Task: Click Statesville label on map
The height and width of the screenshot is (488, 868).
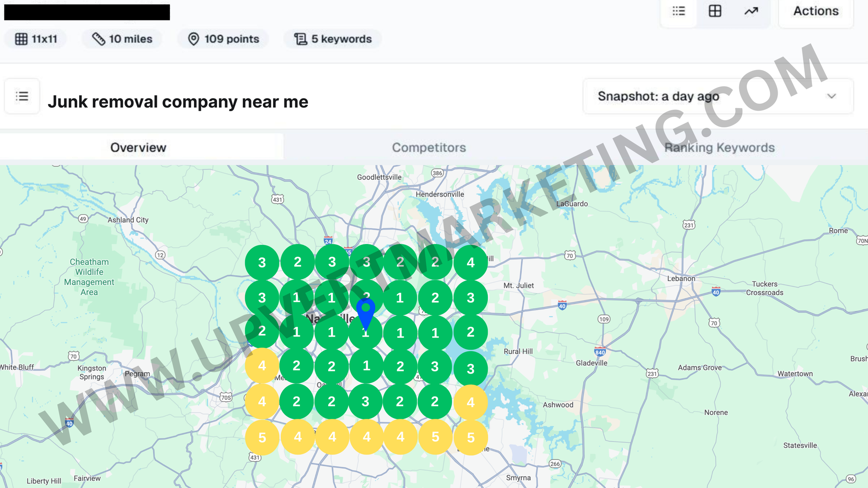Action: click(x=800, y=446)
